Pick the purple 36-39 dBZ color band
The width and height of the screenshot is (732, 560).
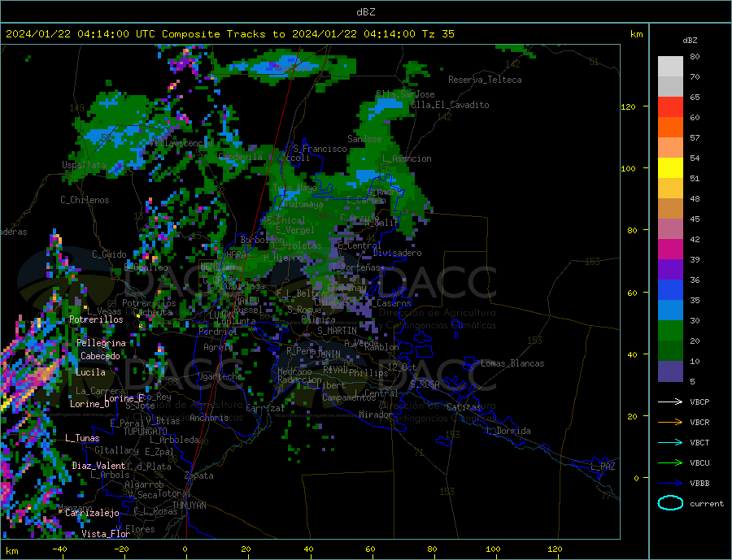670,270
